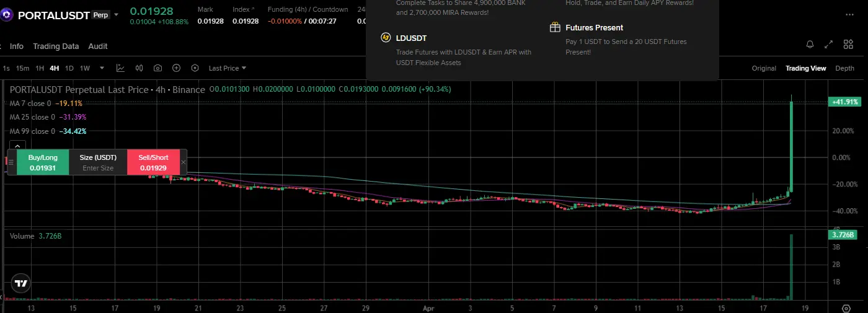Click the Volume 3.726B legend label
This screenshot has width=868, height=313.
tap(35, 236)
